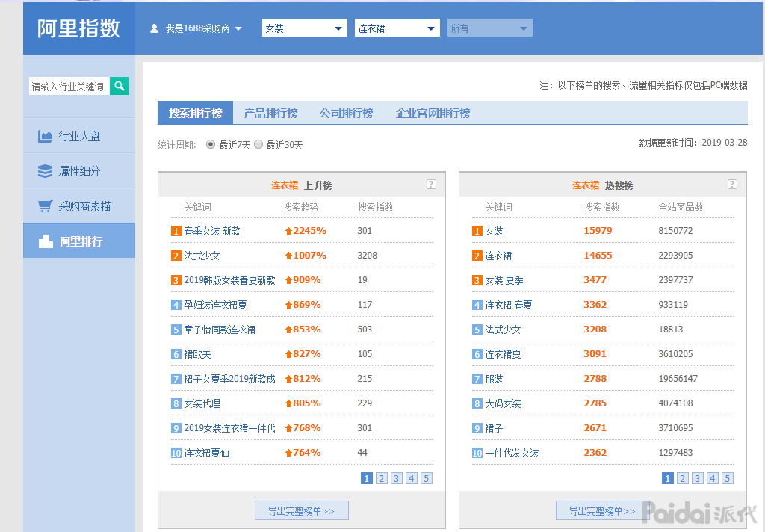Open the 所有 disabled dropdown
This screenshot has height=532, width=765.
tap(490, 28)
